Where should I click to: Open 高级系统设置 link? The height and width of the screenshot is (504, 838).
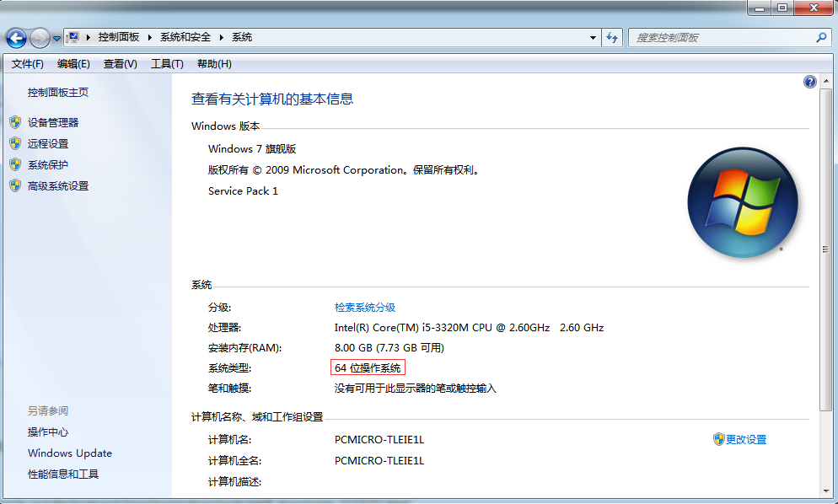click(58, 186)
